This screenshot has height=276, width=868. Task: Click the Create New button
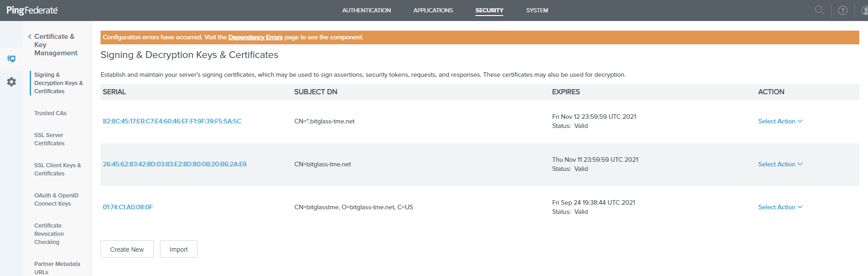pos(127,249)
